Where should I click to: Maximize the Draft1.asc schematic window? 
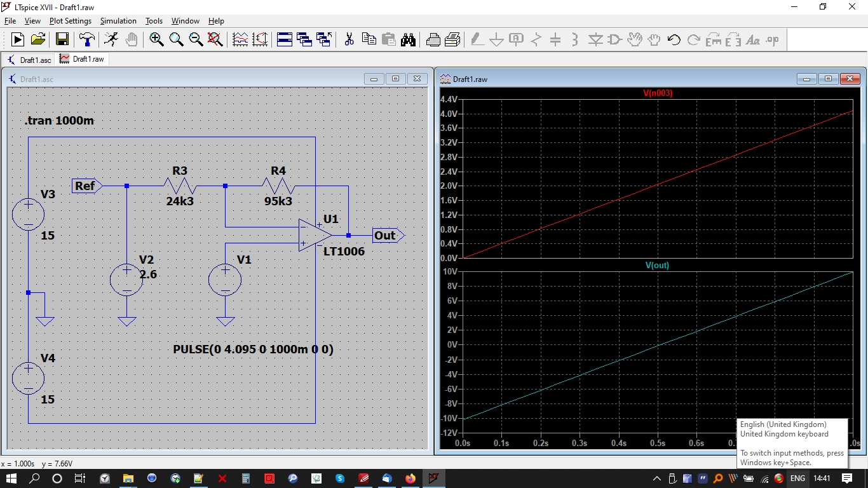coord(395,79)
